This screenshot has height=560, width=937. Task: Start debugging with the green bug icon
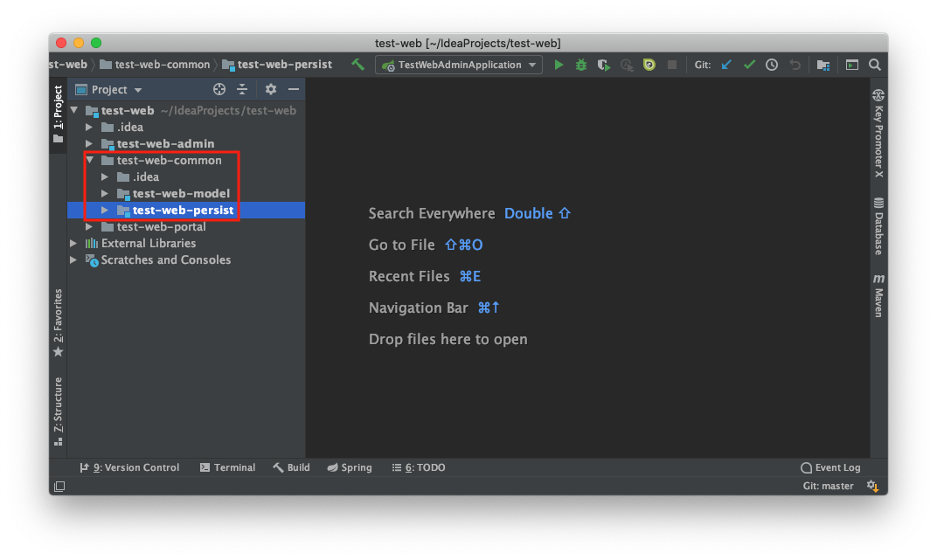coord(581,65)
